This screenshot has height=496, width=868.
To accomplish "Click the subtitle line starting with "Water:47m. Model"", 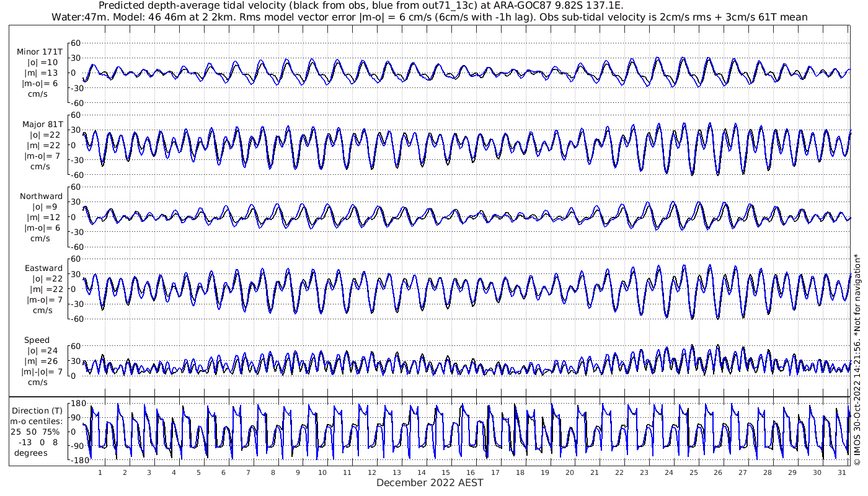I will coord(430,17).
